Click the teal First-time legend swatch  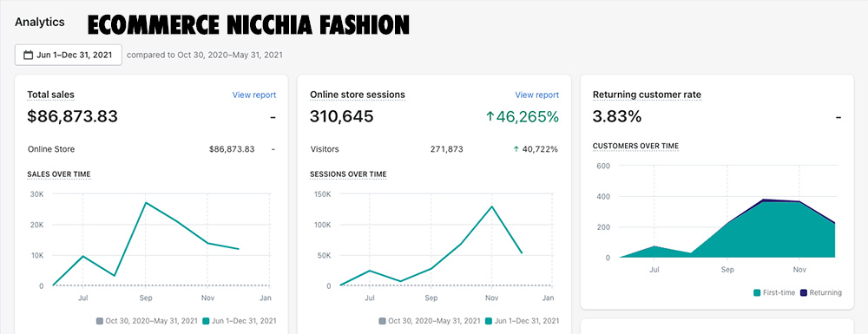[757, 292]
